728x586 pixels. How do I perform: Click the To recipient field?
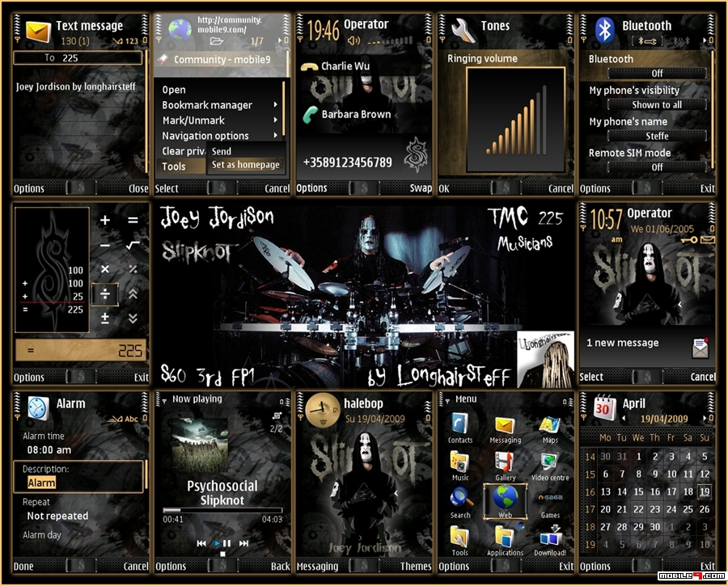click(78, 57)
